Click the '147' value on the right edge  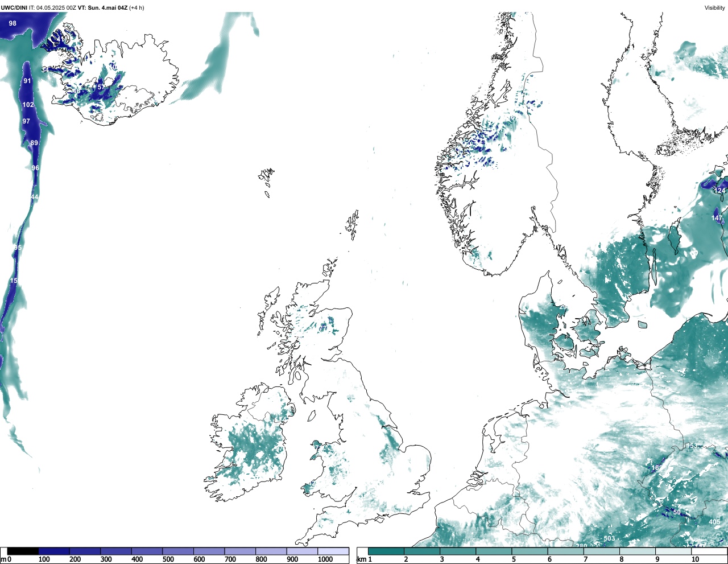pos(717,219)
